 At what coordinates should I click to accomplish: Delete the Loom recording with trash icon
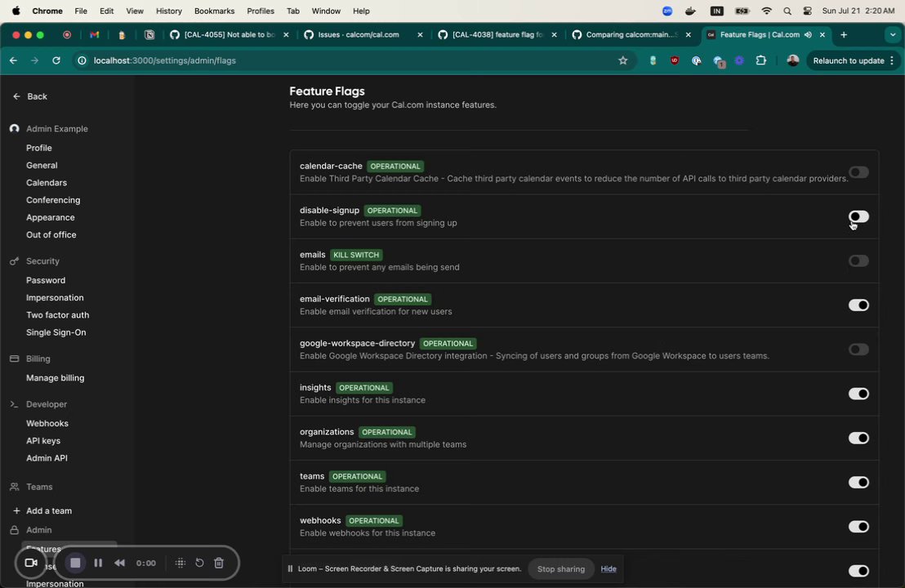point(219,563)
